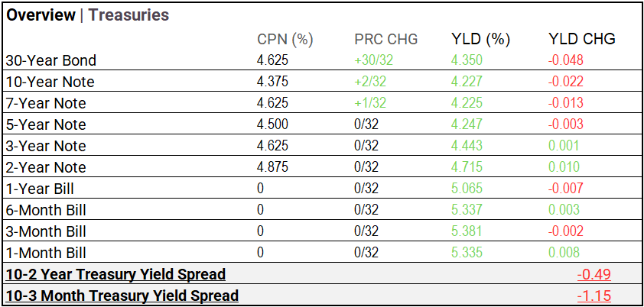
Task: Select the 5-Year Note row label
Action: 46,124
